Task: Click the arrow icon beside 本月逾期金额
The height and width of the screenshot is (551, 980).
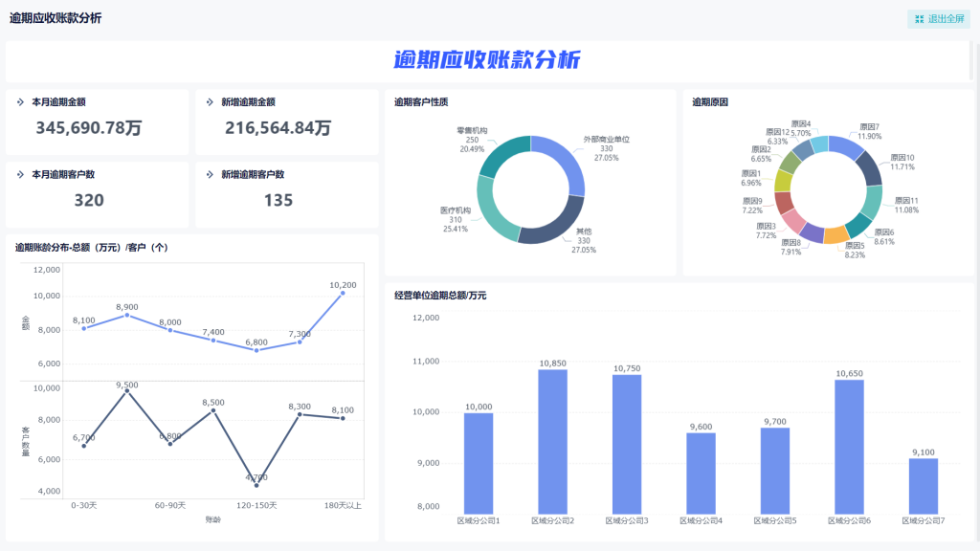Action: [20, 101]
